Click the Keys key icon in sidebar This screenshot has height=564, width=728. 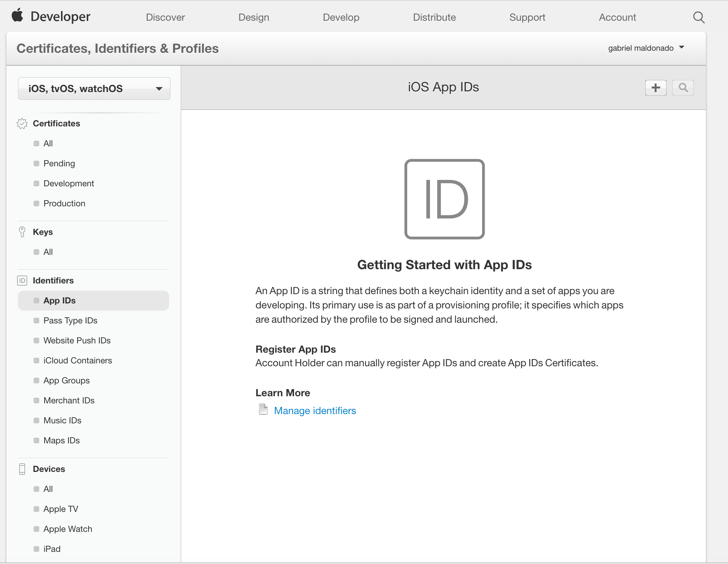pos(22,232)
